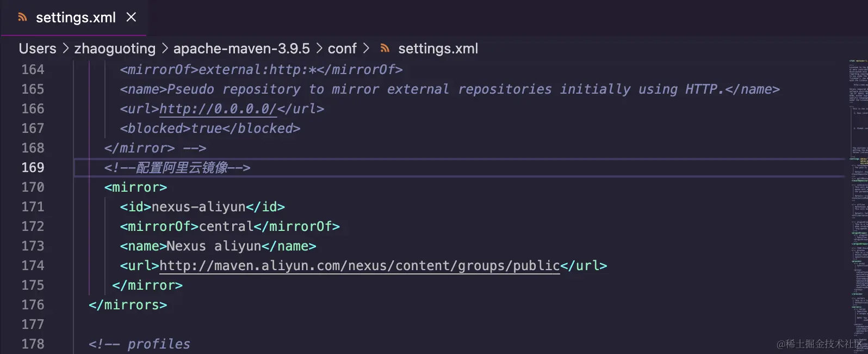The width and height of the screenshot is (868, 354).
Task: Click the XML icon in the breadcrumb
Action: point(385,48)
